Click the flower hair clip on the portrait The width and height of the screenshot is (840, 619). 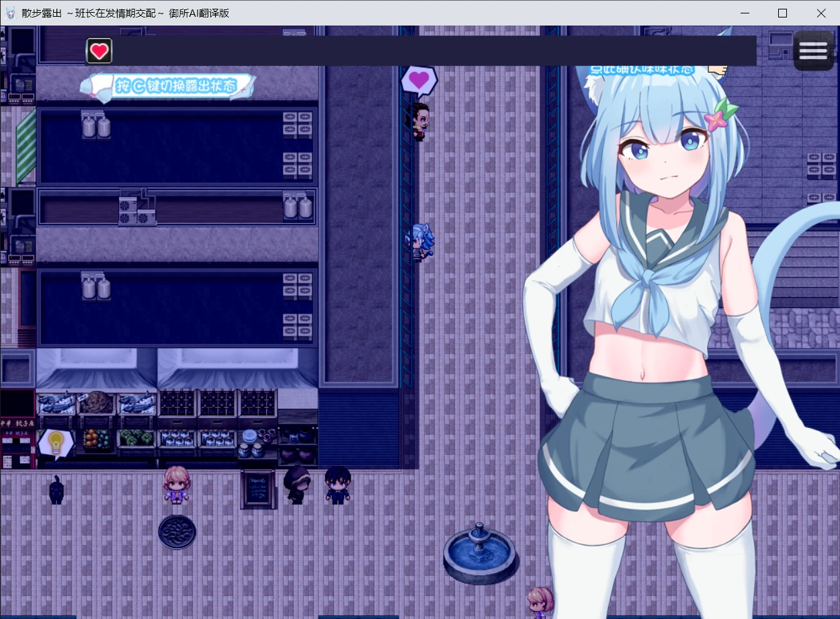click(720, 115)
